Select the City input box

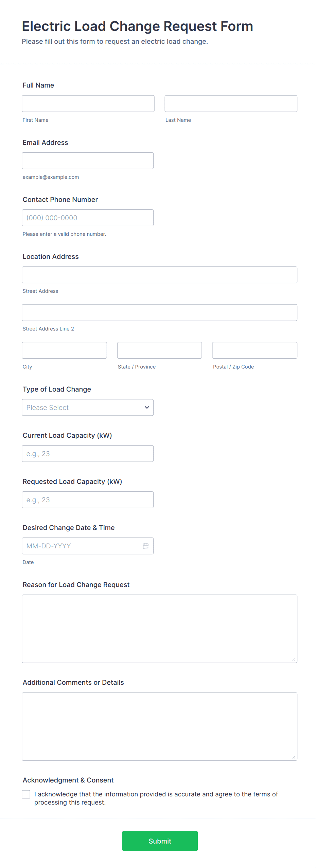64,350
